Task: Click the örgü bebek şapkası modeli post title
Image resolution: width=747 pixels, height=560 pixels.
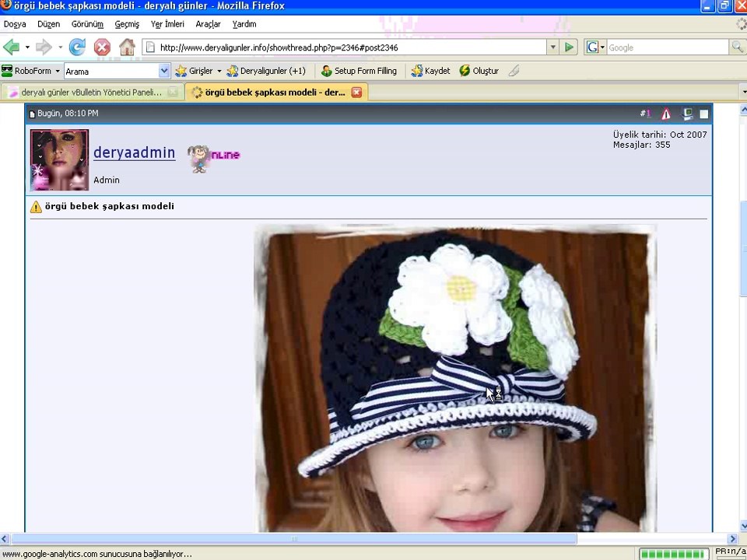Action: click(x=110, y=206)
